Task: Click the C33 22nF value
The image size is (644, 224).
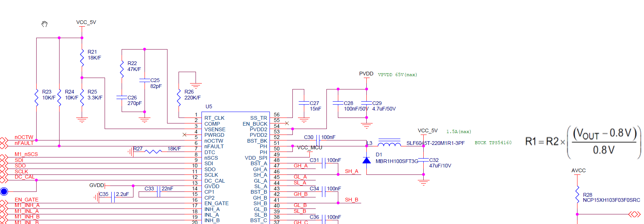Action: coord(167,189)
